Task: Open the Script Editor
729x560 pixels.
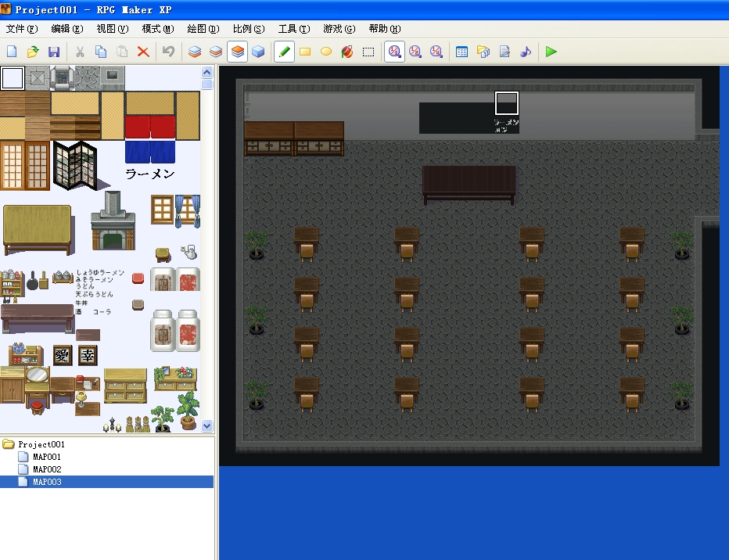Action: point(505,52)
